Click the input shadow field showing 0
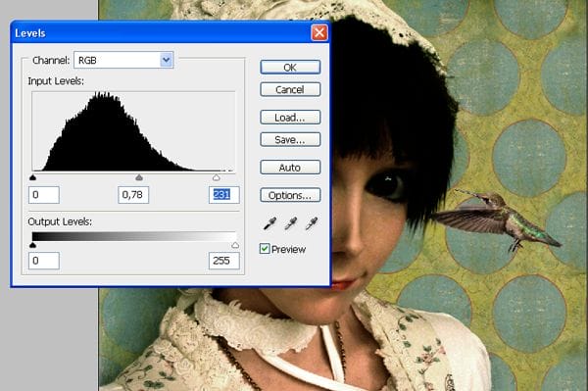This screenshot has width=588, height=391. click(x=44, y=195)
